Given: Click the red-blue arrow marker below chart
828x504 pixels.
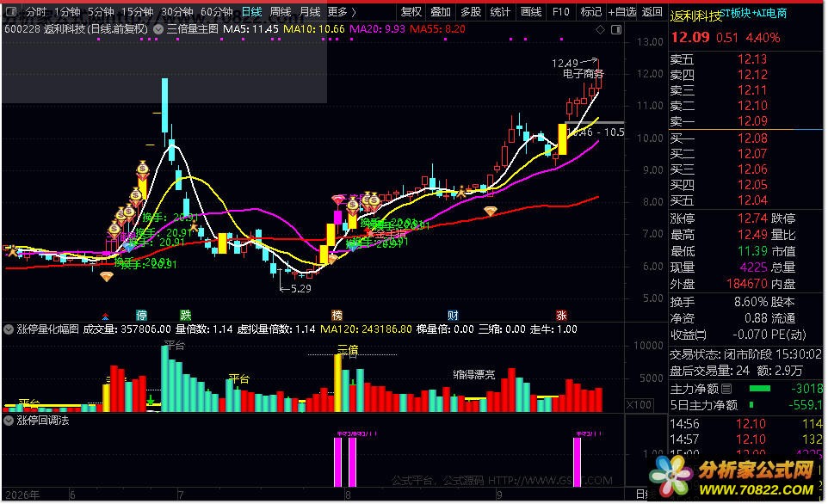Looking at the screenshot, I should pyautogui.click(x=106, y=317).
